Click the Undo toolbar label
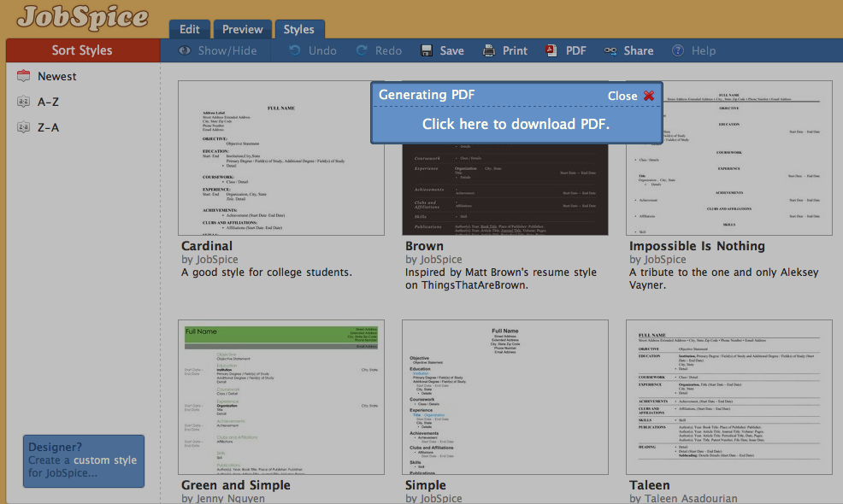The image size is (843, 504). pyautogui.click(x=322, y=50)
